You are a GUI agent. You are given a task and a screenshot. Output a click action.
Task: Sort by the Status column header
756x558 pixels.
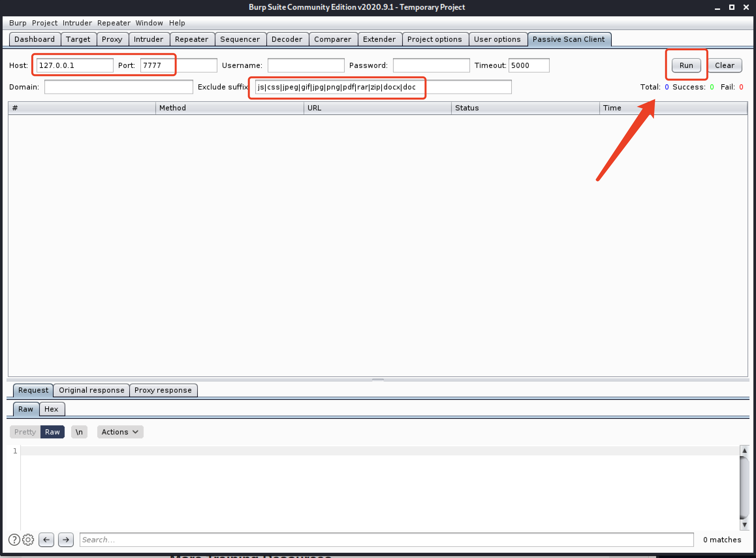click(525, 108)
